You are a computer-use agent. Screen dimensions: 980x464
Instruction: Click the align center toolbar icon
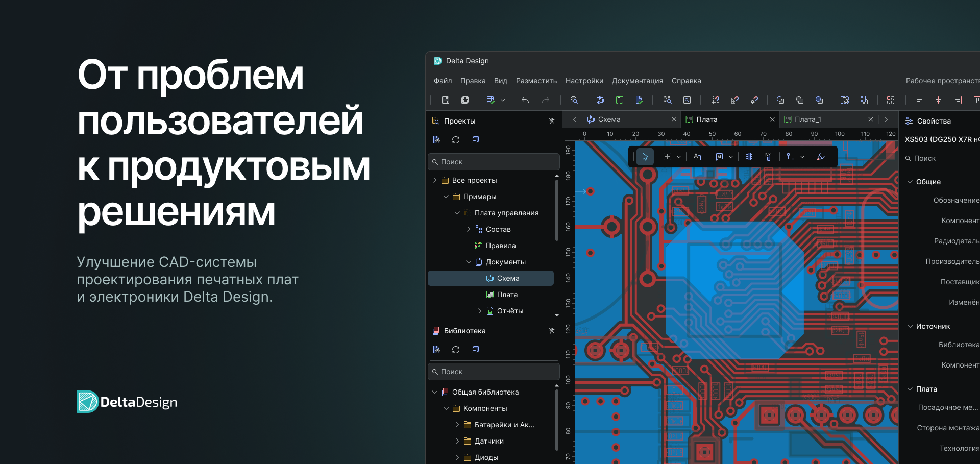(x=938, y=100)
